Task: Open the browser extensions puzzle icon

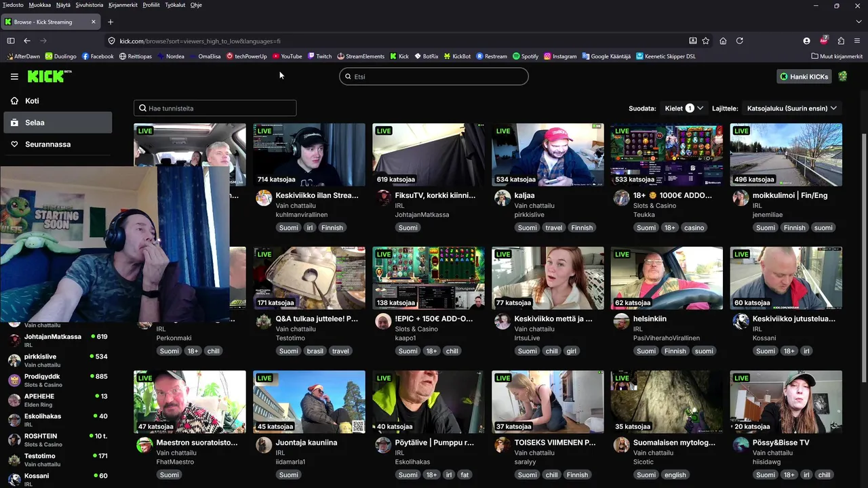Action: click(x=841, y=41)
